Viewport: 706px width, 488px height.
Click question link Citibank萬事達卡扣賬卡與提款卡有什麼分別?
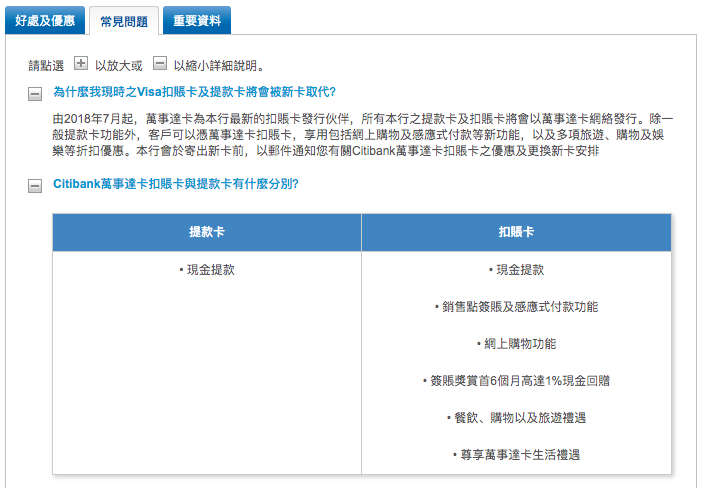[176, 184]
